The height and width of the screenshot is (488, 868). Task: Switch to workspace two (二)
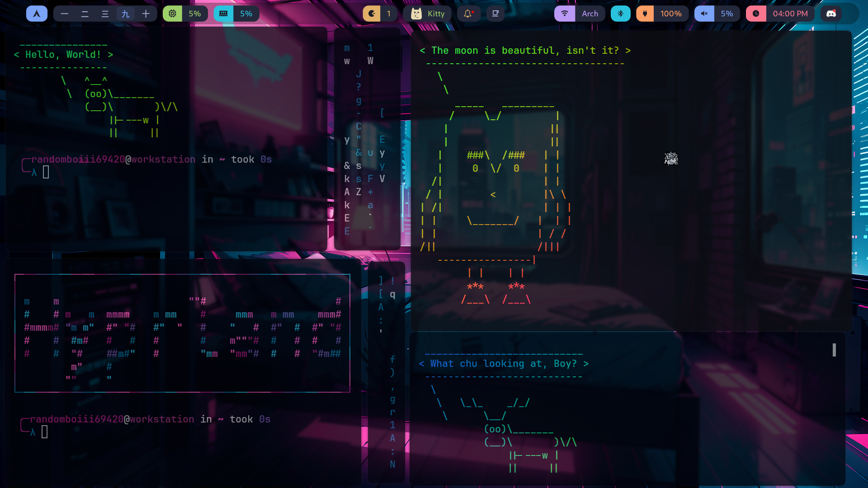click(x=85, y=14)
